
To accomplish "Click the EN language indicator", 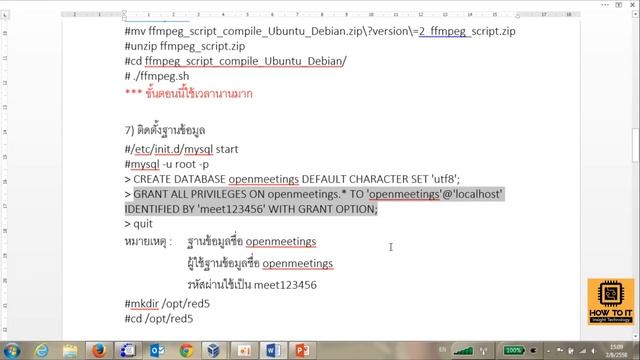I will (x=442, y=350).
